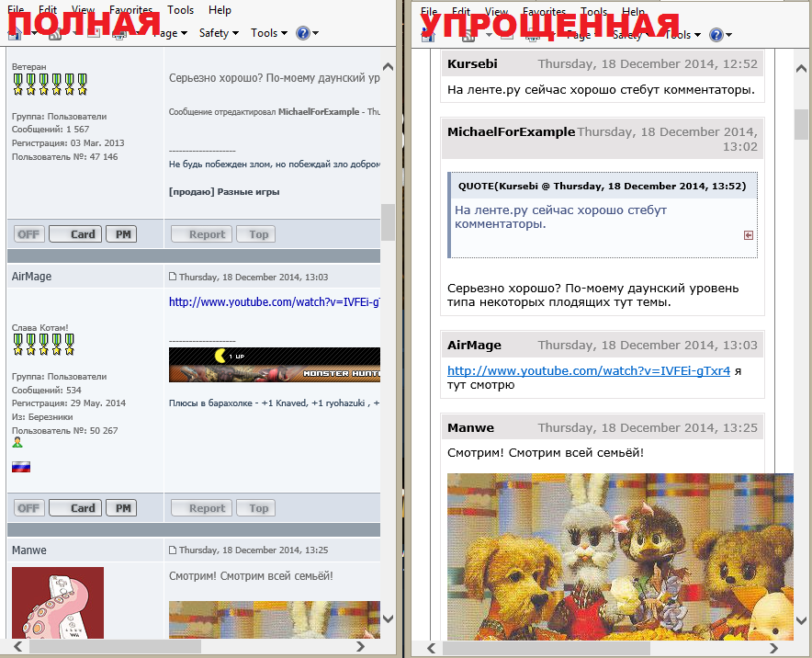
Task: Click the Kursebi username in the right window
Action: (472, 63)
